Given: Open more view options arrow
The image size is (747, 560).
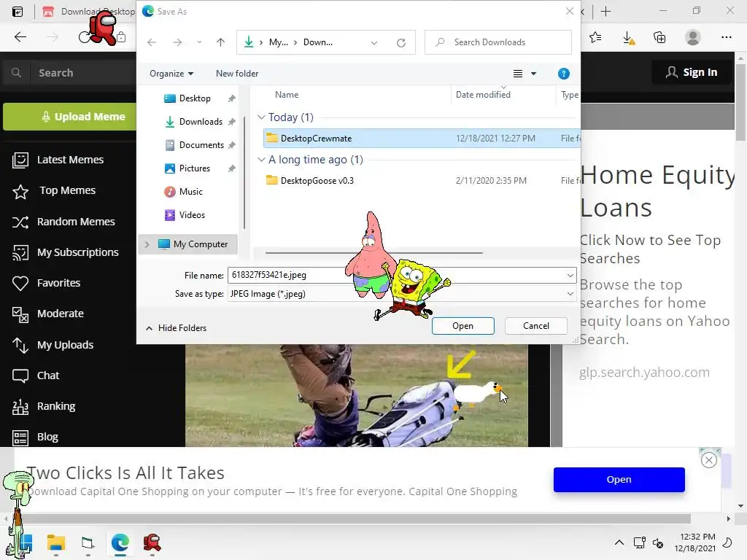Looking at the screenshot, I should tap(533, 74).
